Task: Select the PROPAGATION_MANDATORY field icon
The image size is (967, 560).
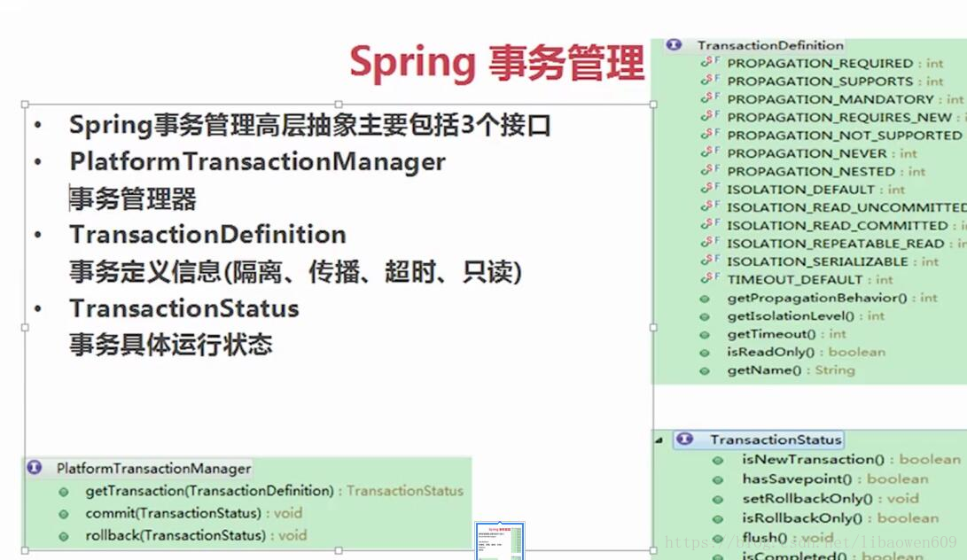Action: click(710, 97)
